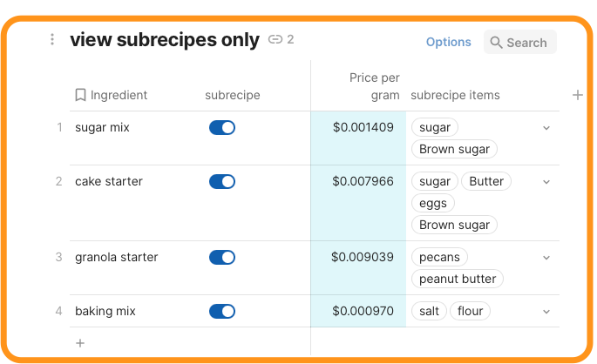Image resolution: width=597 pixels, height=364 pixels.
Task: Toggle subrecipe switch for cake starter
Action: pos(222,182)
